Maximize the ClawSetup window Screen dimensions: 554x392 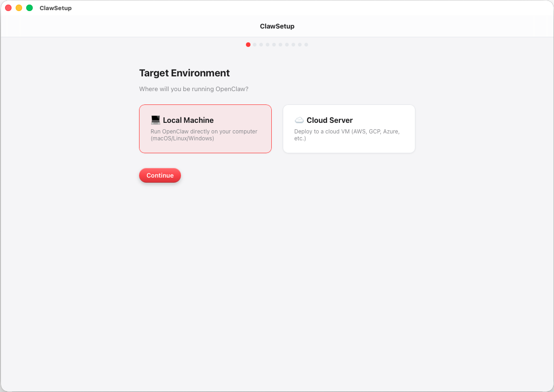pyautogui.click(x=29, y=8)
